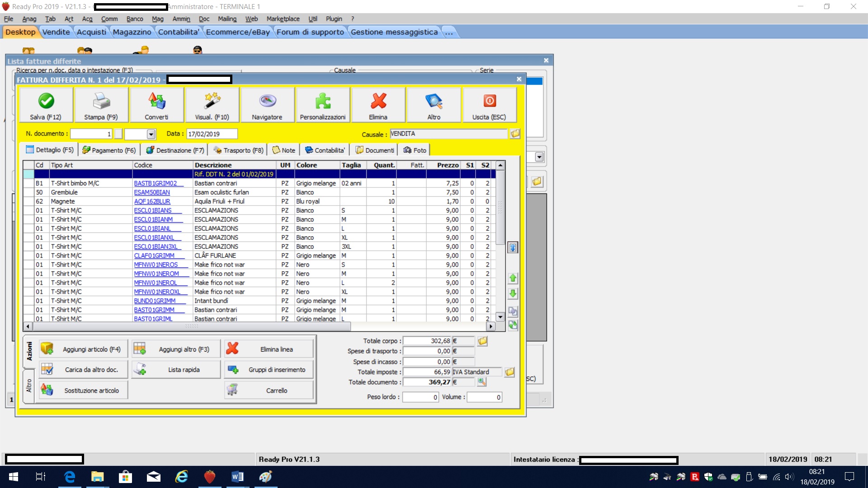868x488 pixels.
Task: Switch to Destinazione (F7) tab
Action: tap(175, 150)
